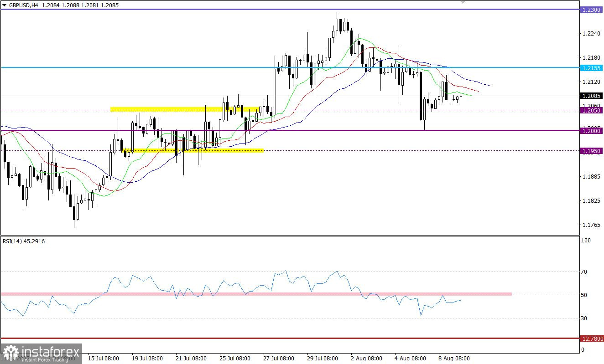Select the 1.1950 purple price label

click(591, 151)
